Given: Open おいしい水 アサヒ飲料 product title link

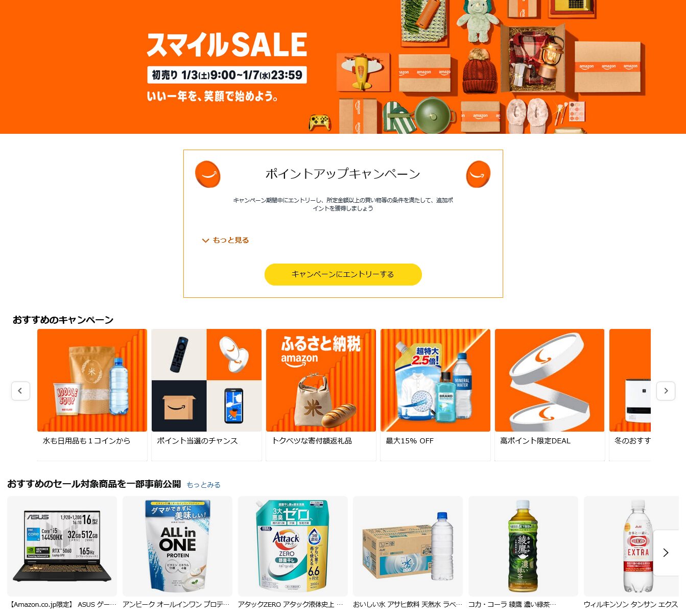Looking at the screenshot, I should (408, 604).
